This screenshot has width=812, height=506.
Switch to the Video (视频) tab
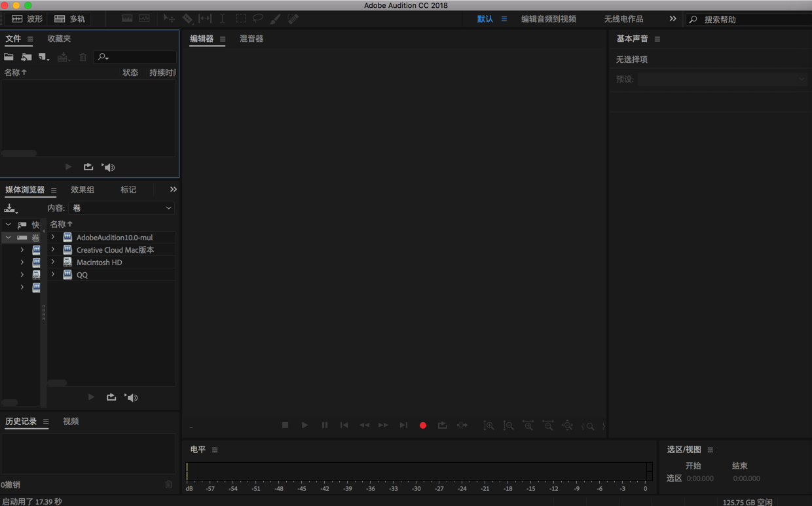pos(71,422)
